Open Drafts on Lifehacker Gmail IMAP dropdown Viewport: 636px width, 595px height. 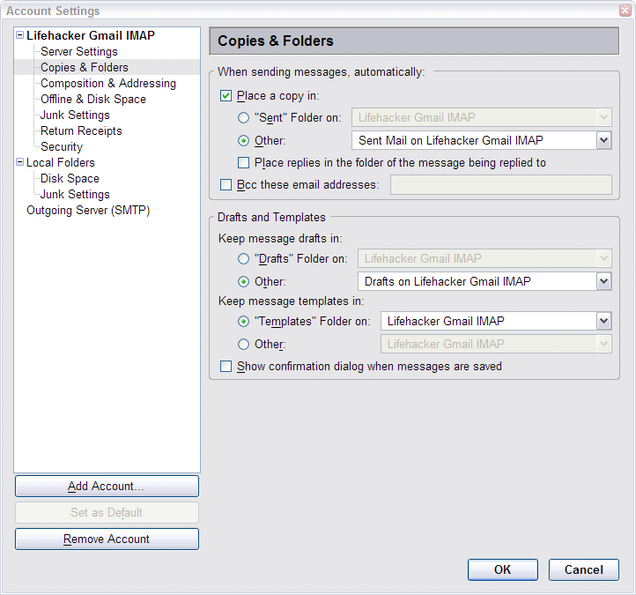(x=485, y=281)
